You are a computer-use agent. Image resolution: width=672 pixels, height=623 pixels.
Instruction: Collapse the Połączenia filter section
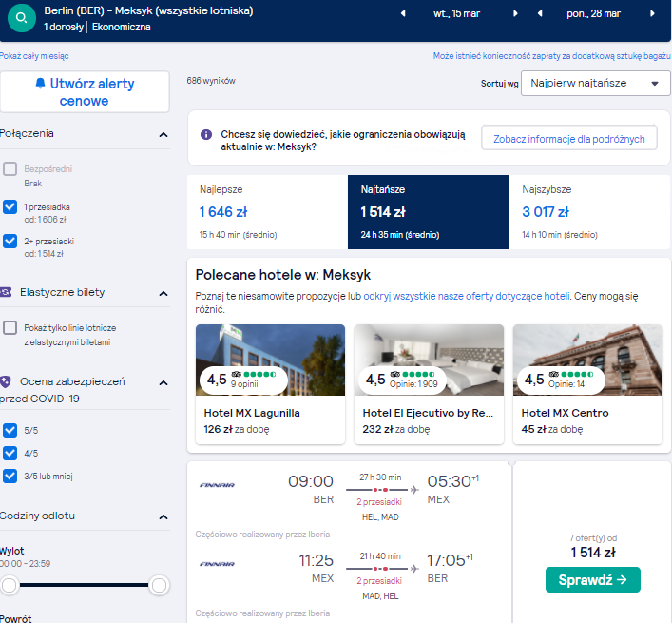(x=163, y=135)
